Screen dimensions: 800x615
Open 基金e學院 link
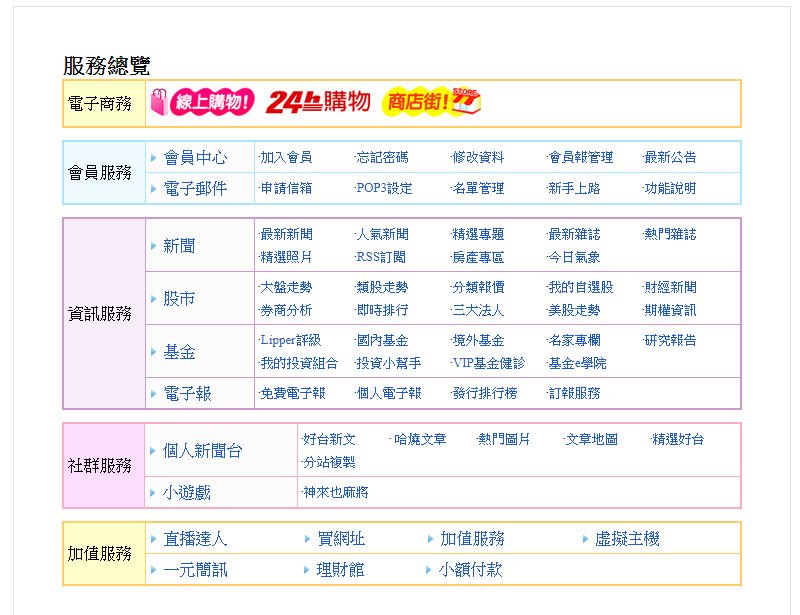pos(577,363)
